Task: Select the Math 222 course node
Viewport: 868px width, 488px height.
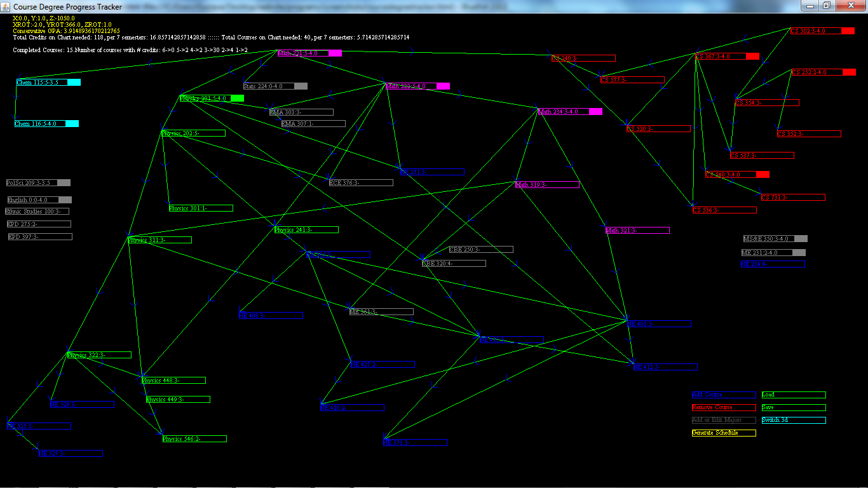Action: point(417,86)
